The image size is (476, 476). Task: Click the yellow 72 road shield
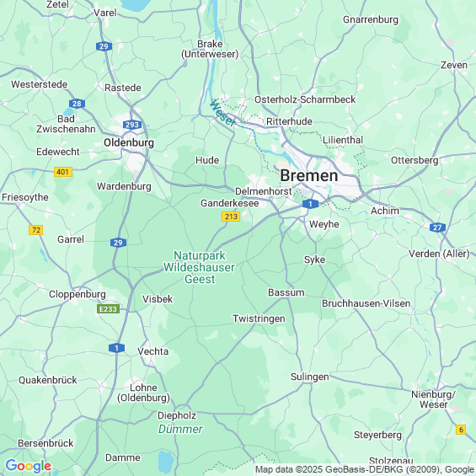tap(36, 230)
